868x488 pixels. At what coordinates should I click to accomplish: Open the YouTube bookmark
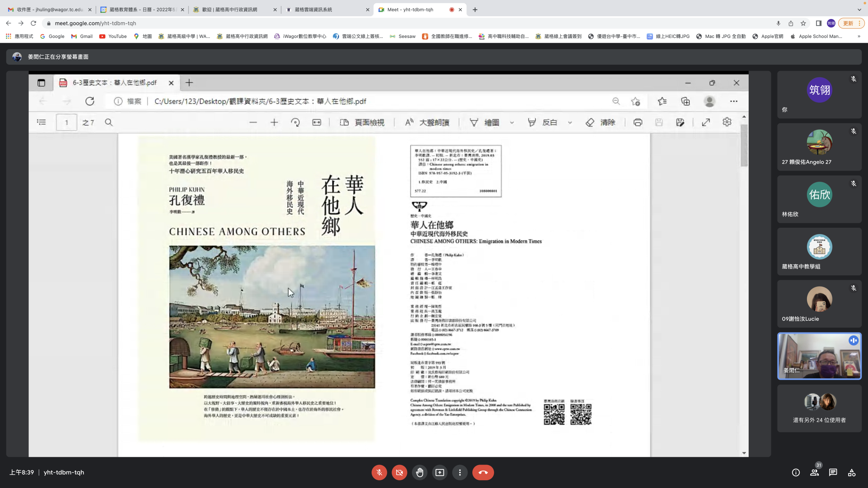[x=113, y=36]
